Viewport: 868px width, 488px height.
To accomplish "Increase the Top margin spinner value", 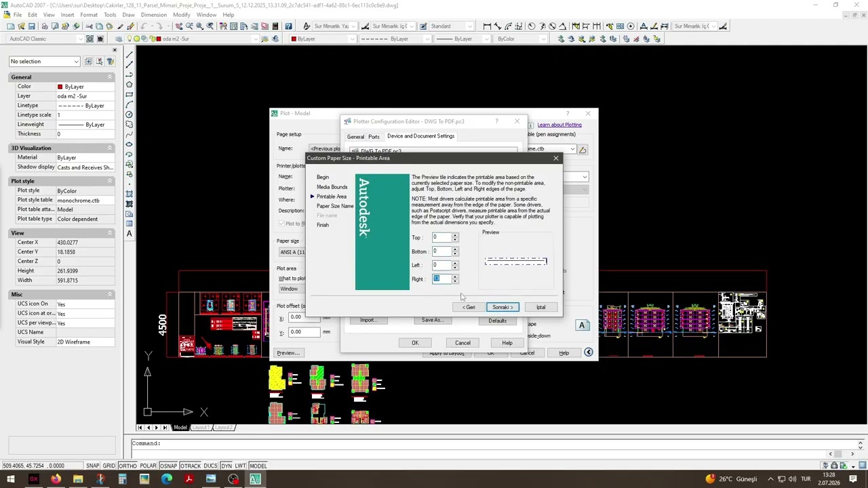I will pyautogui.click(x=455, y=235).
